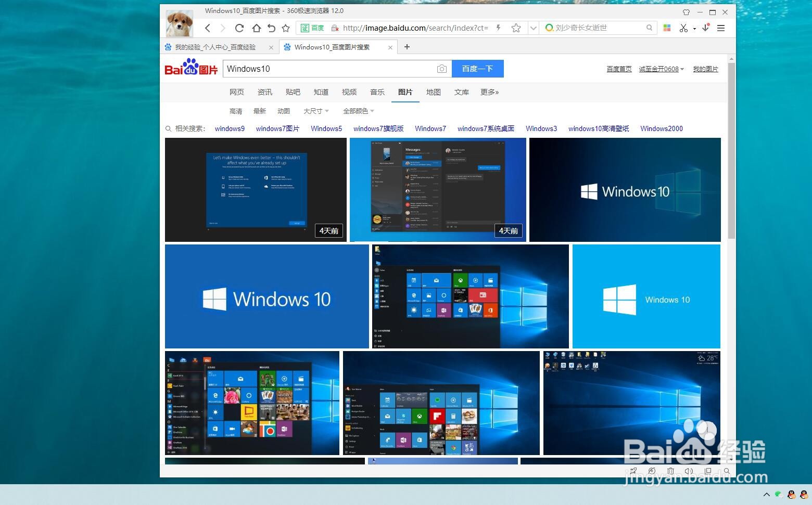Viewport: 812px width, 505px height.
Task: Switch to the 视频 tab
Action: pos(349,92)
